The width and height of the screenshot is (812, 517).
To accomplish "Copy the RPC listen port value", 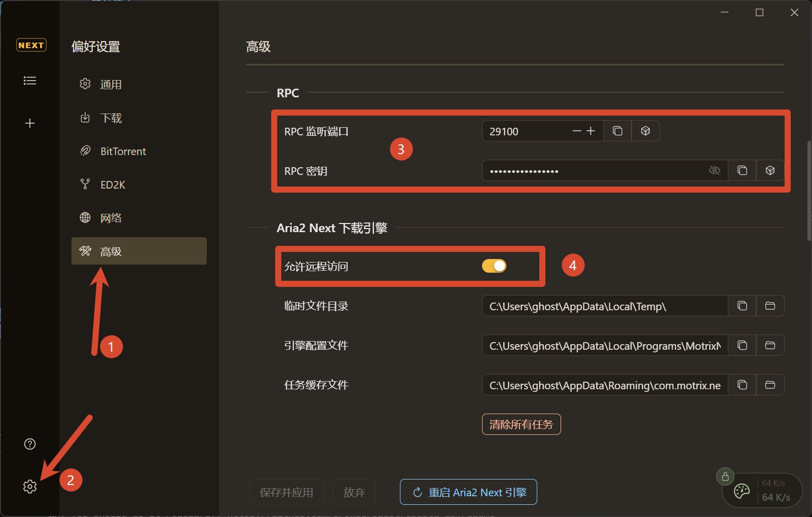I will [617, 131].
